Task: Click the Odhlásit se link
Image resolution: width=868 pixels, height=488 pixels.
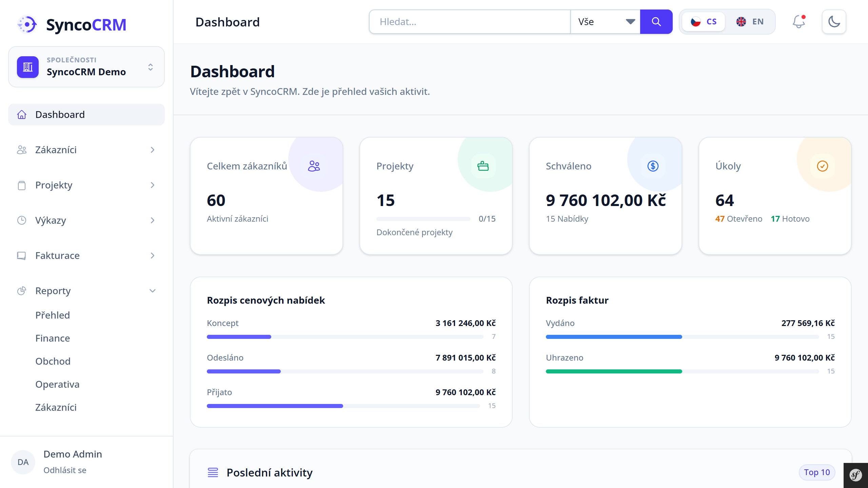Action: tap(65, 470)
